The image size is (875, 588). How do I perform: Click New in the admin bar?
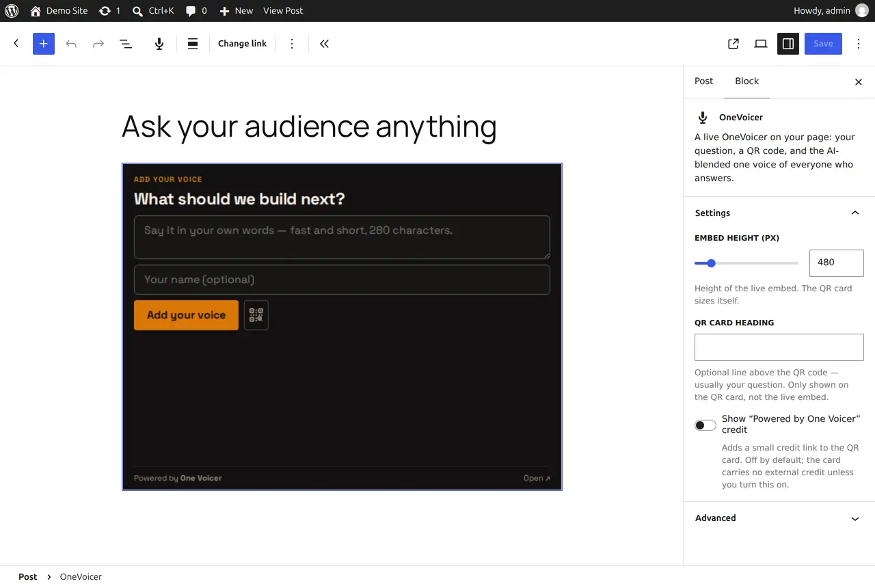click(236, 11)
